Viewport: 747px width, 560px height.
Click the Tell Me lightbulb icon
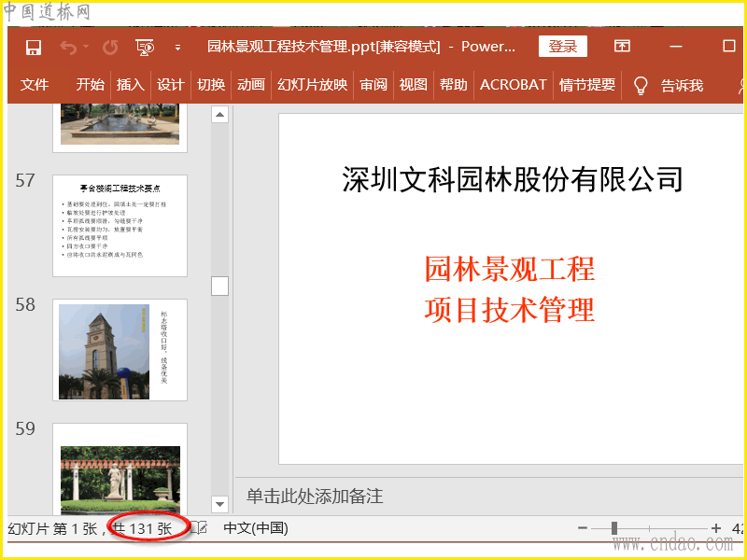(641, 85)
